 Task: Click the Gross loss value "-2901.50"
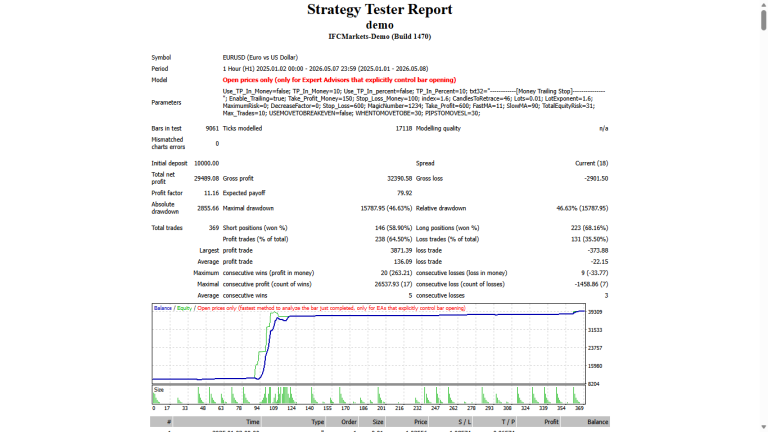[596, 179]
